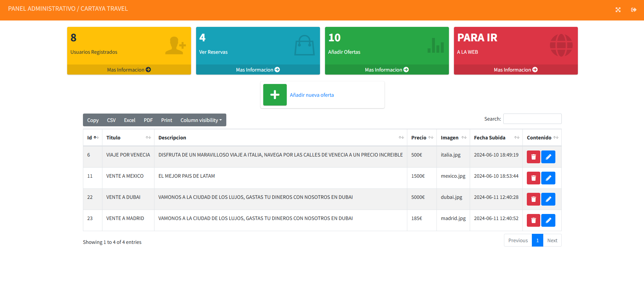
Task: Click the date 2024-06-11 12:40:52
Action: coord(496,218)
